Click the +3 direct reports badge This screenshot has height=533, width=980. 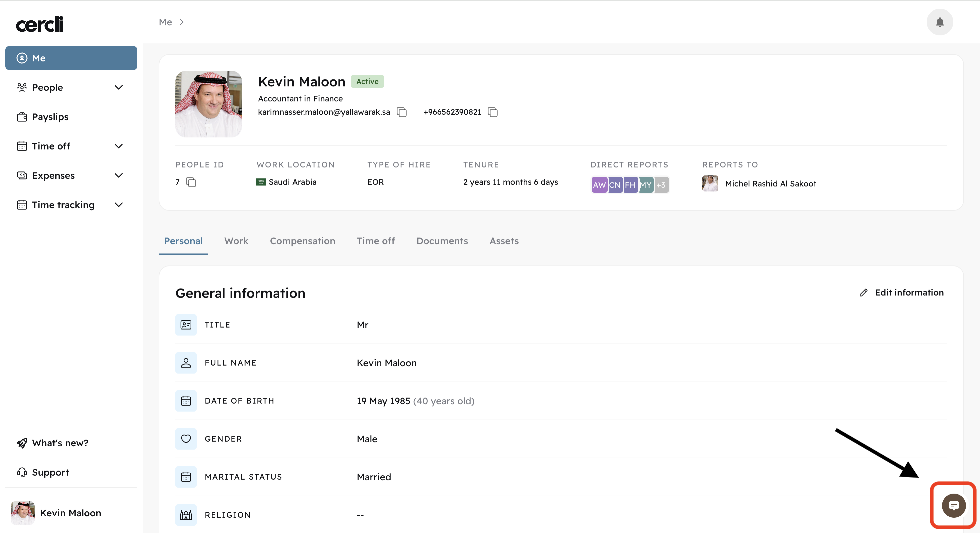(661, 185)
